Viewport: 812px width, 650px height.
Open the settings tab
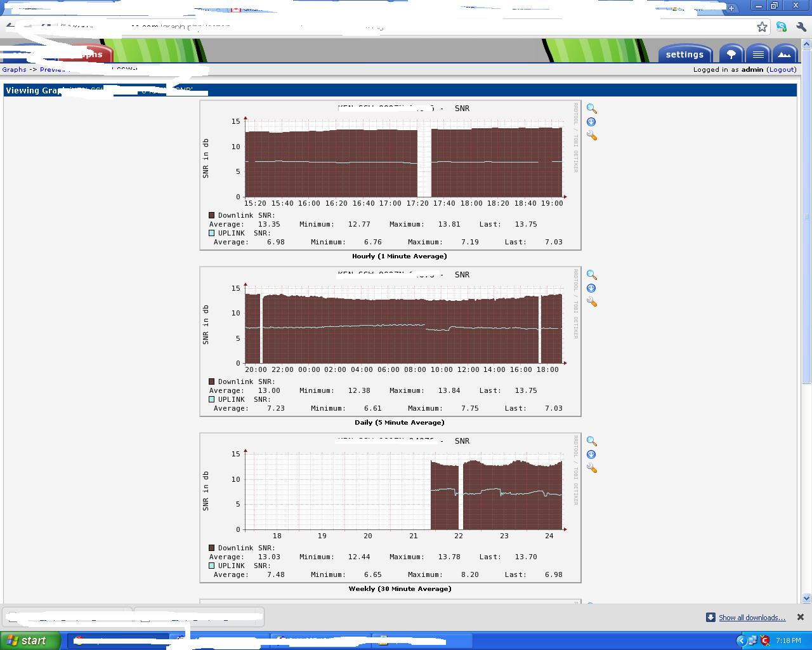(685, 54)
